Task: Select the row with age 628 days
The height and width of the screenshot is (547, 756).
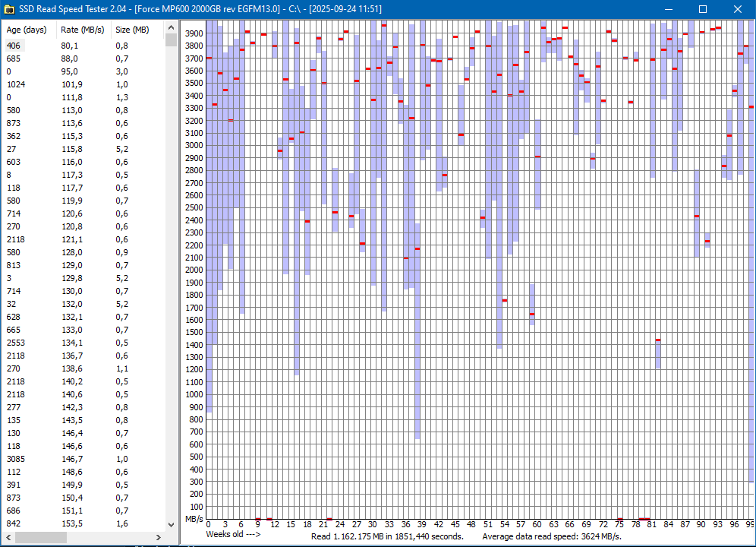Action: point(83,317)
